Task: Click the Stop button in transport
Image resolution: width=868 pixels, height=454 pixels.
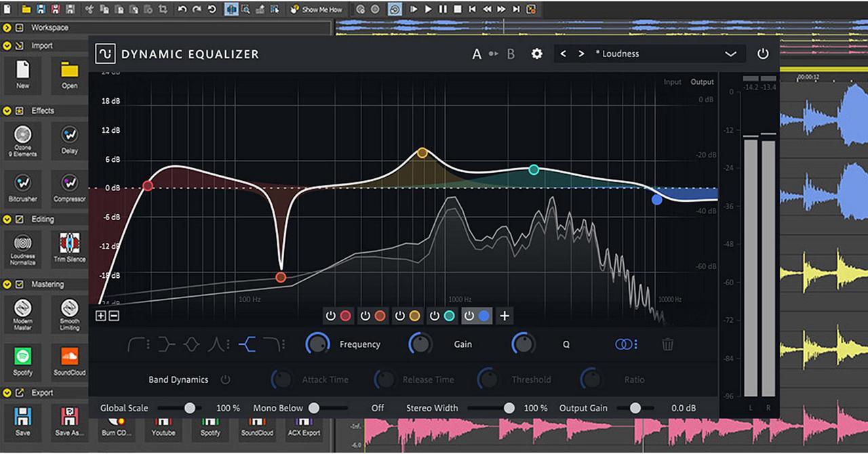Action: 458,9
